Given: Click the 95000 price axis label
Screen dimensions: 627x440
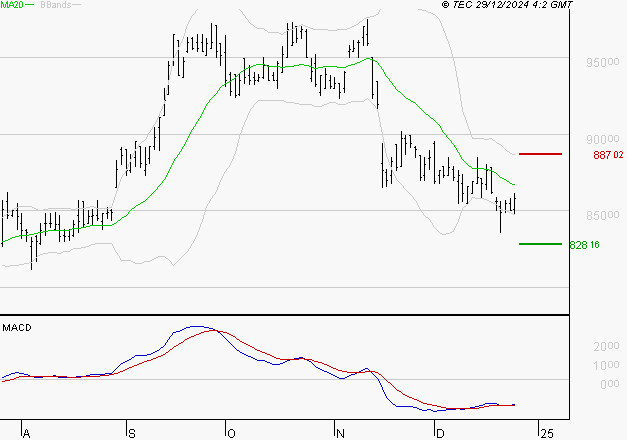Looking at the screenshot, I should coord(603,62).
